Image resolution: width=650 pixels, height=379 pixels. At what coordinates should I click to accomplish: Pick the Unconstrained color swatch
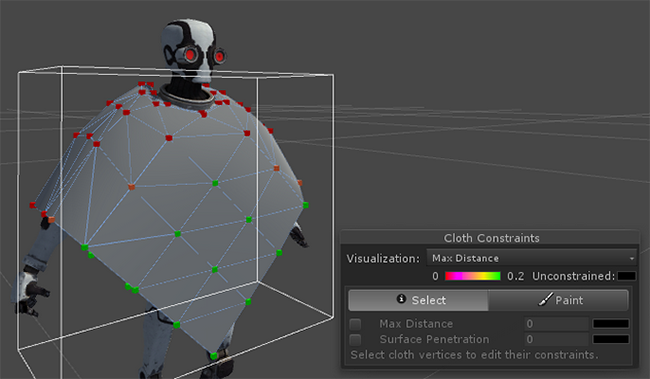pos(626,276)
